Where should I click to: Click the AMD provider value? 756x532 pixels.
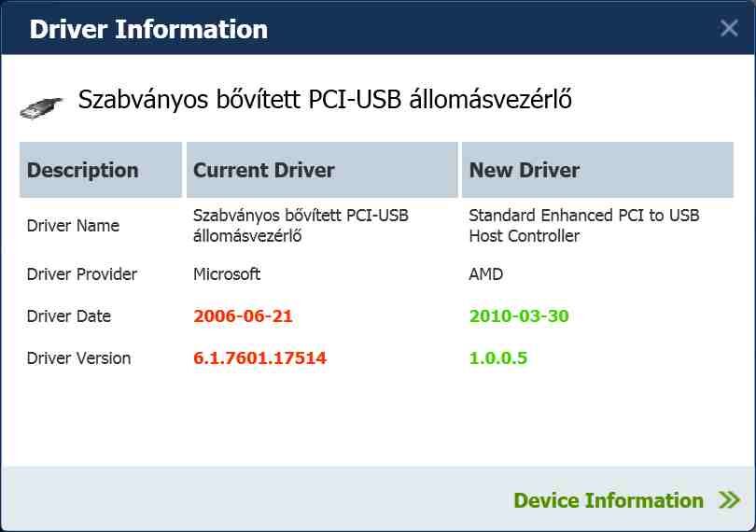coord(486,274)
